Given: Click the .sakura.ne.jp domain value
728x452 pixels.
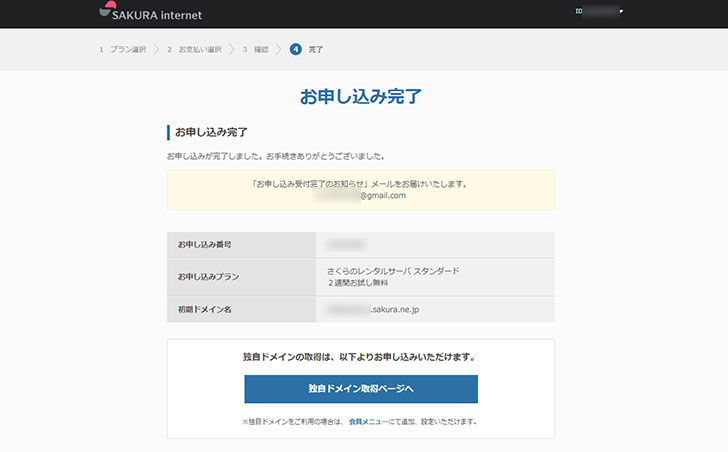Looking at the screenshot, I should click(373, 309).
